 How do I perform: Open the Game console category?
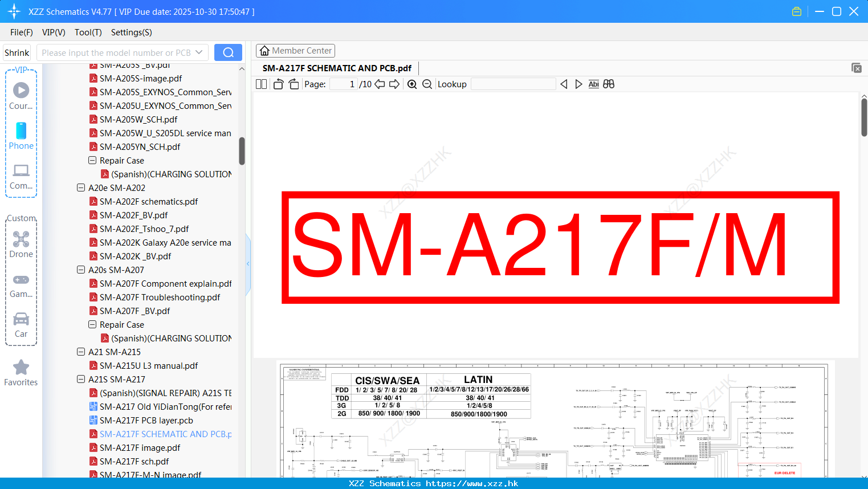[x=21, y=286]
